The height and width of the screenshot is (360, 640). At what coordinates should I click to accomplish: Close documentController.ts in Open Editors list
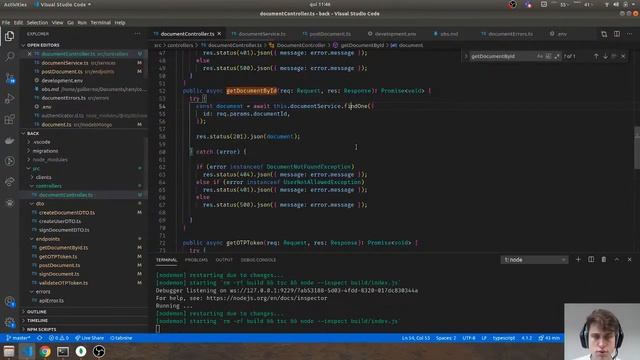pyautogui.click(x=29, y=54)
